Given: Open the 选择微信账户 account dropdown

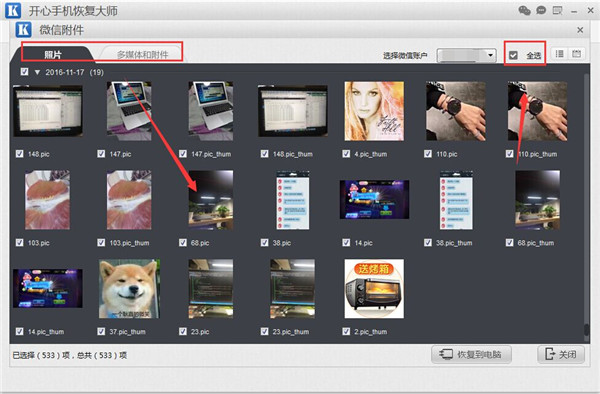Looking at the screenshot, I should tap(466, 55).
